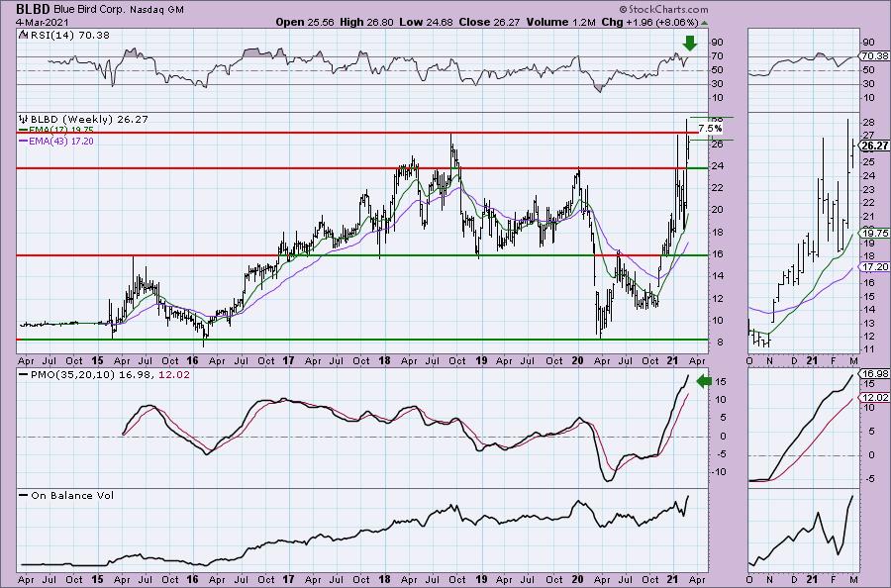The height and width of the screenshot is (588, 891).
Task: Click the bar icon before BLBD (Weekly)
Action: [x=24, y=120]
